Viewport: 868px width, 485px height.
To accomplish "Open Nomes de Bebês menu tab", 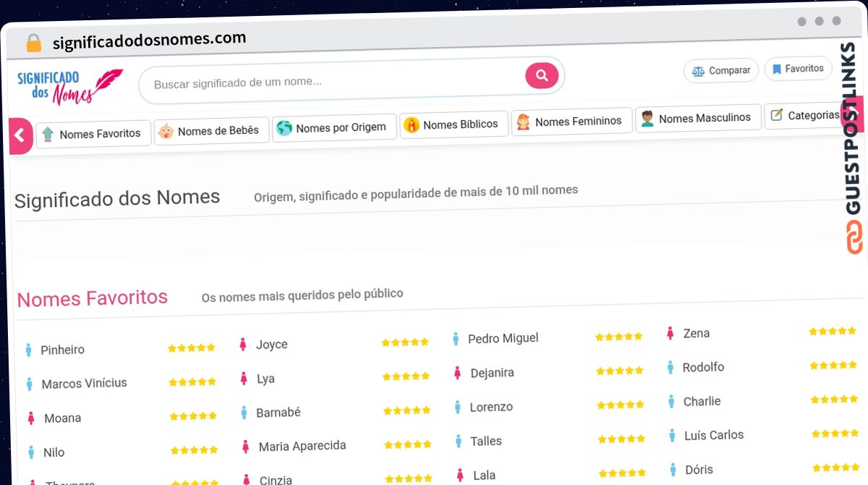I will 212,131.
